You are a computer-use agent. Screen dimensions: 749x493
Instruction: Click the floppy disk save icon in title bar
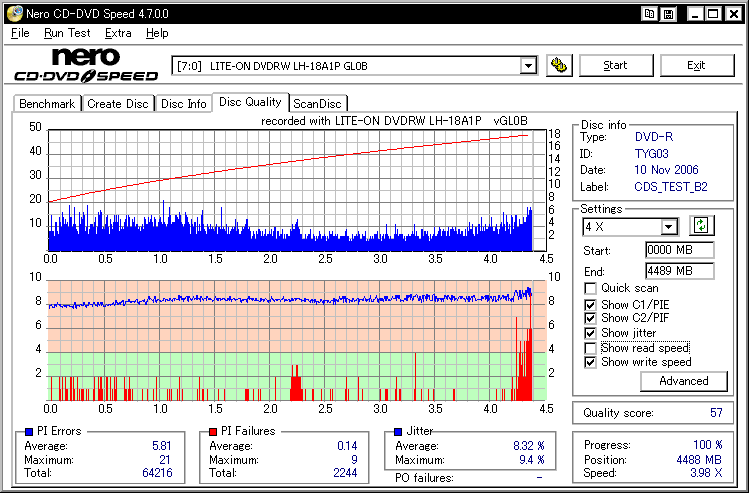click(x=669, y=13)
